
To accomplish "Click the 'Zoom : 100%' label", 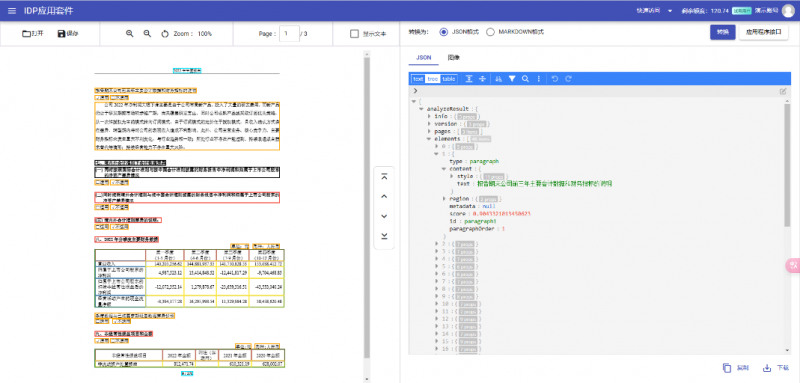I will pos(193,34).
